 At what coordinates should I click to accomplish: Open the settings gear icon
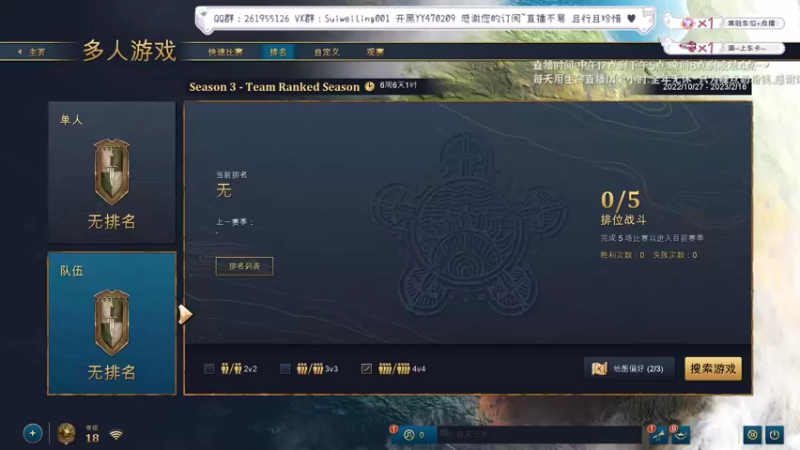point(752,435)
